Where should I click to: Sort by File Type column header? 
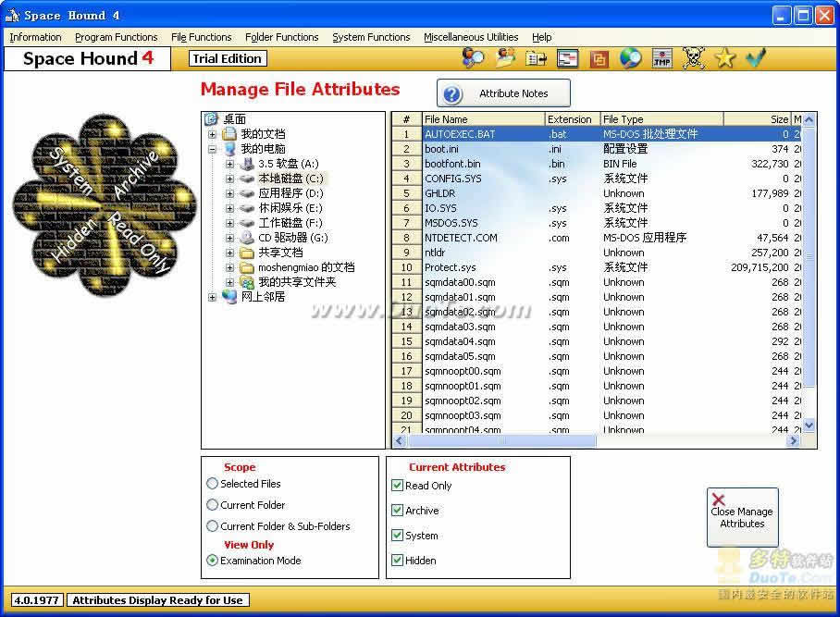(661, 119)
